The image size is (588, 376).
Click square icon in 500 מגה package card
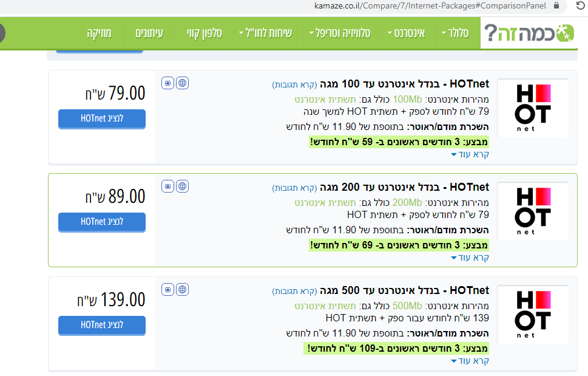(x=167, y=289)
